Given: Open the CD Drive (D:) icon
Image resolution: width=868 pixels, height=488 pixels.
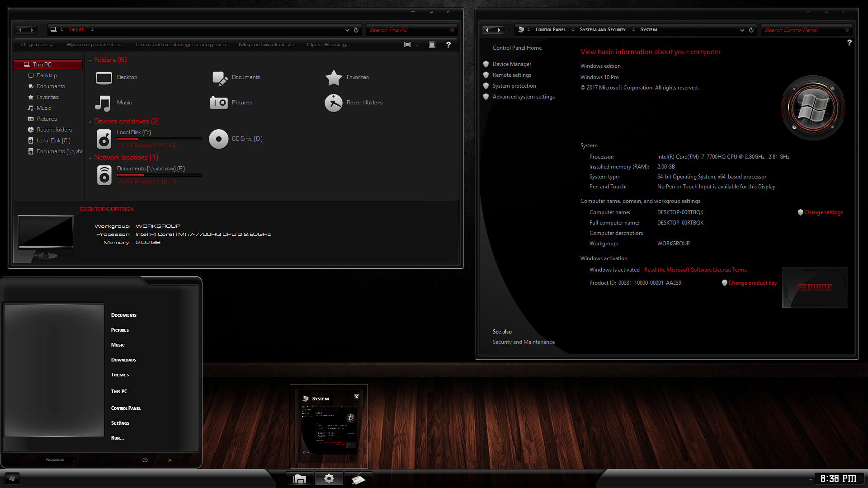Looking at the screenshot, I should point(218,139).
